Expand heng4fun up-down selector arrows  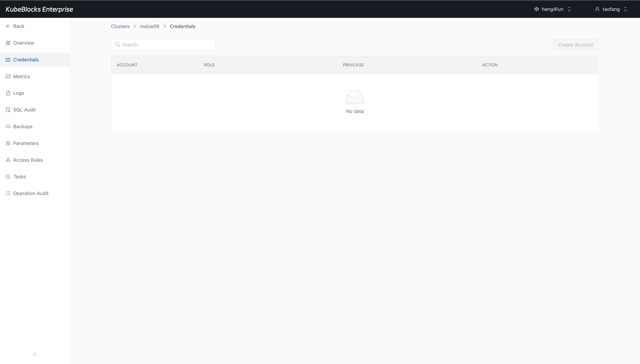(569, 9)
